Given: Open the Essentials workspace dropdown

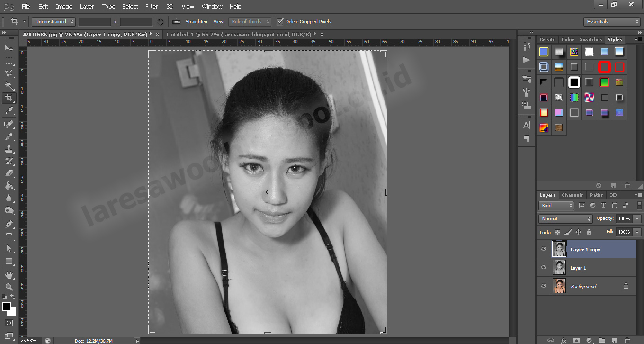Looking at the screenshot, I should pyautogui.click(x=612, y=22).
